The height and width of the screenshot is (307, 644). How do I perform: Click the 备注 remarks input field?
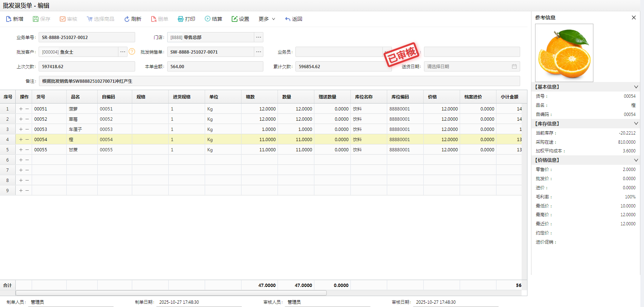point(279,81)
